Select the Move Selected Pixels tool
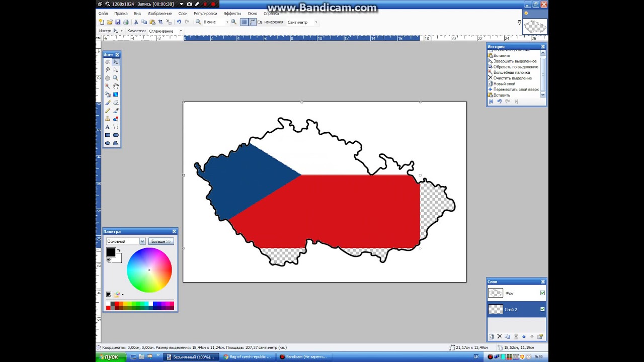The height and width of the screenshot is (362, 644). pos(116,62)
